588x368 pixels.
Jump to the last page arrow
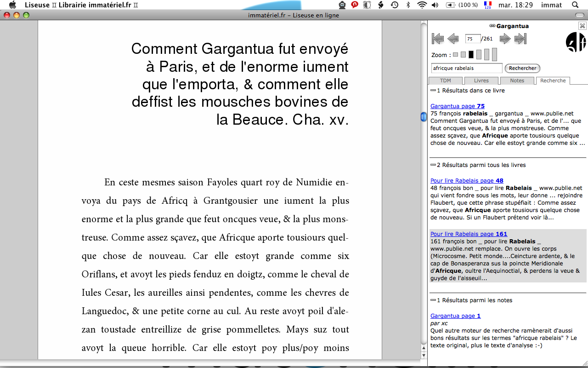click(x=520, y=39)
